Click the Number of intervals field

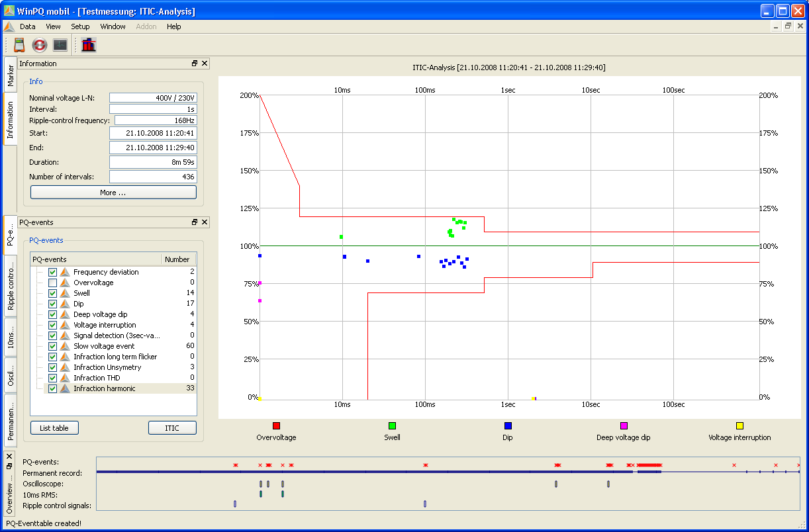pyautogui.click(x=153, y=177)
